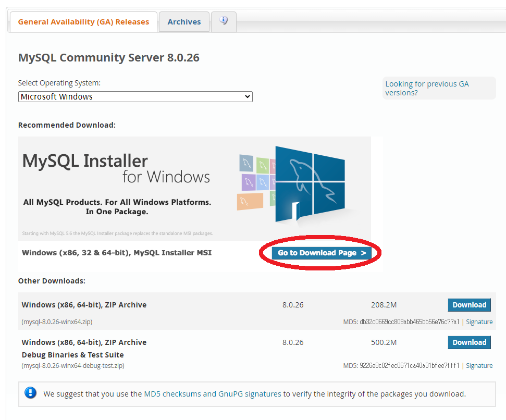This screenshot has height=420, width=506.
Task: Click the 208.2M file size
Action: click(384, 305)
